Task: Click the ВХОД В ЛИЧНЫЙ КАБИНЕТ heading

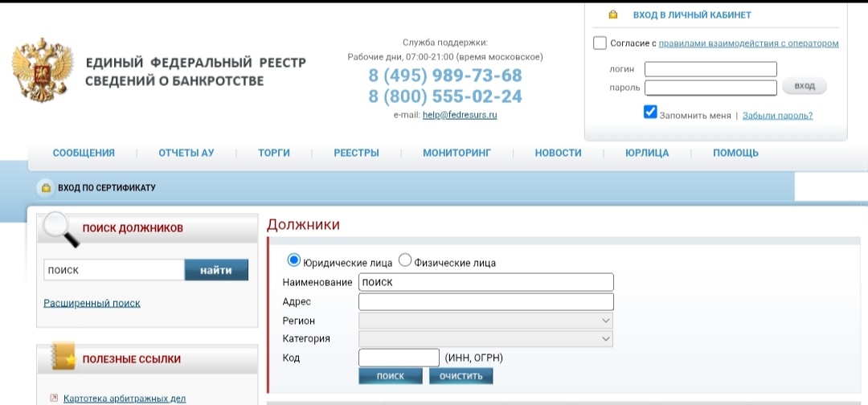Action: pos(692,15)
